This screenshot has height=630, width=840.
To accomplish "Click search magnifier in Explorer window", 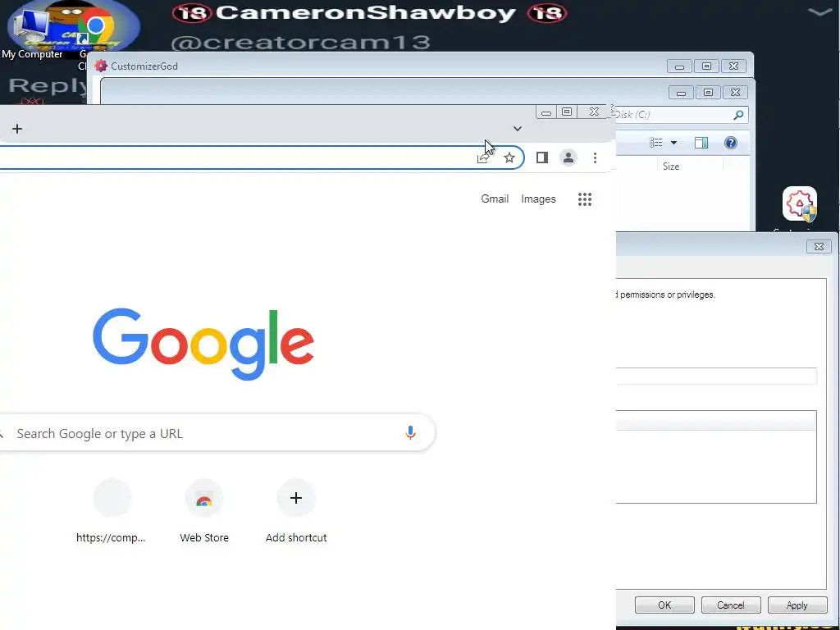I will pos(738,115).
